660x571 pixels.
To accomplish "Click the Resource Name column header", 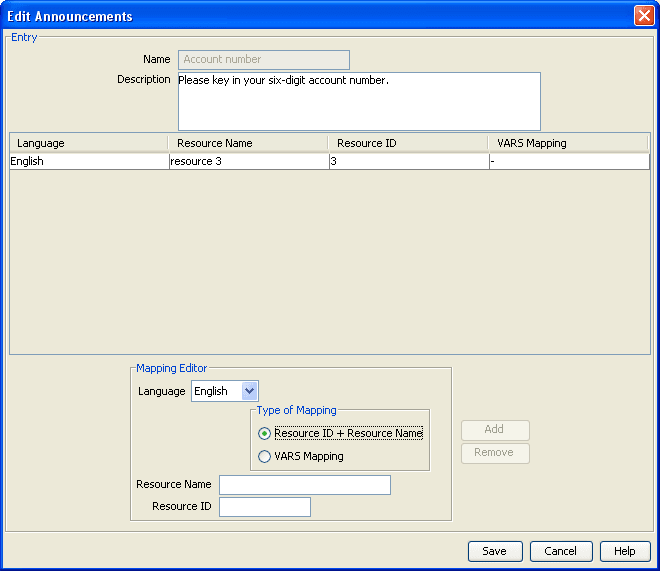I will coord(248,143).
